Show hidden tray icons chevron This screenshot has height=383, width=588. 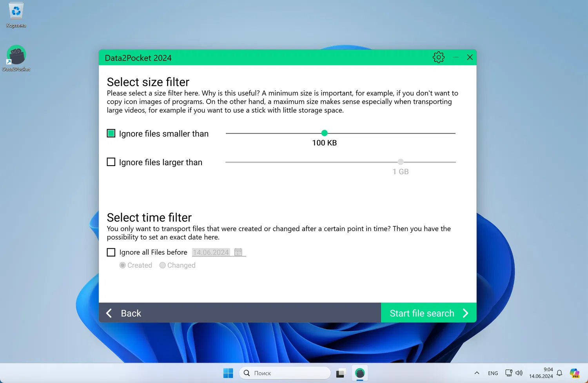click(477, 373)
